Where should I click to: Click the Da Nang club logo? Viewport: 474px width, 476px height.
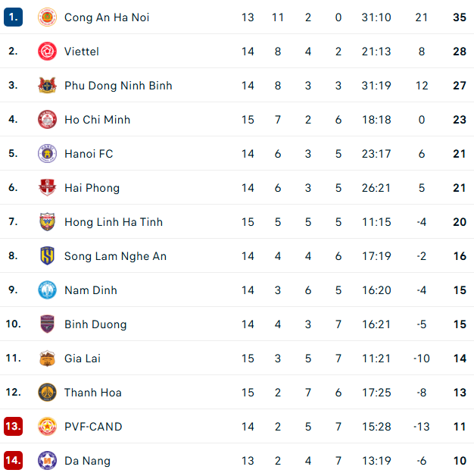[47, 461]
